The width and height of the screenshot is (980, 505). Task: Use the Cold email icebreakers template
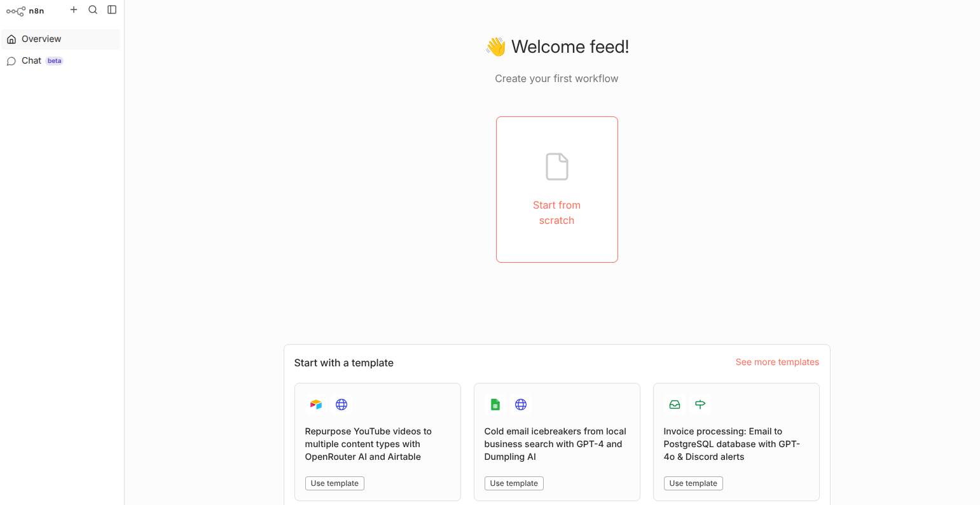coord(514,483)
